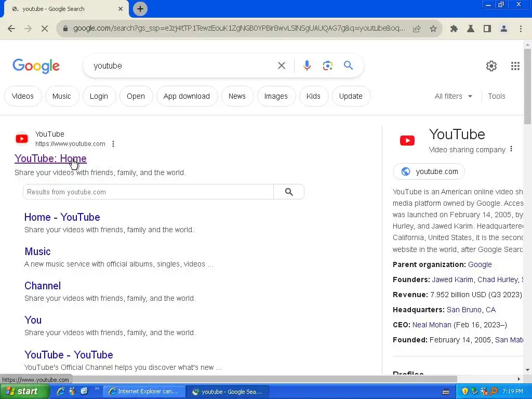Image resolution: width=532 pixels, height=399 pixels.
Task: Submit search with the blue magnifier
Action: [x=349, y=65]
